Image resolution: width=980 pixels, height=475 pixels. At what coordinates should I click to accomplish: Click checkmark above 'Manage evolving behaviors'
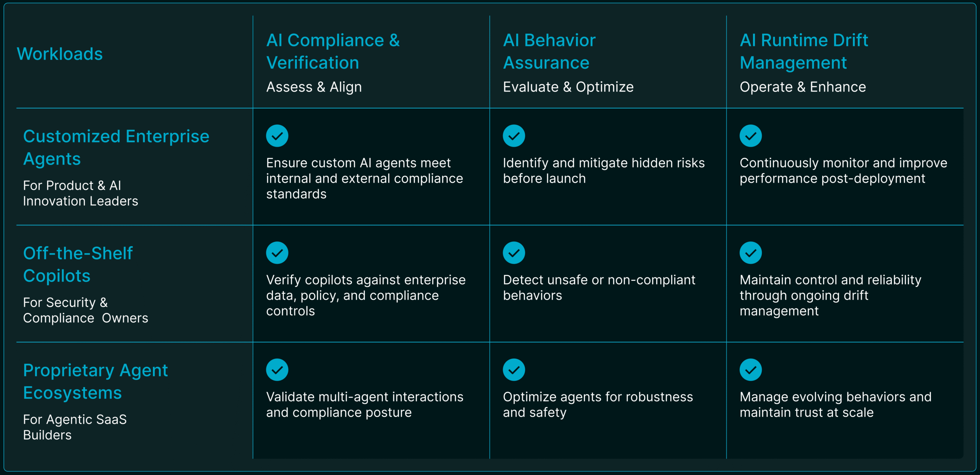(x=750, y=370)
